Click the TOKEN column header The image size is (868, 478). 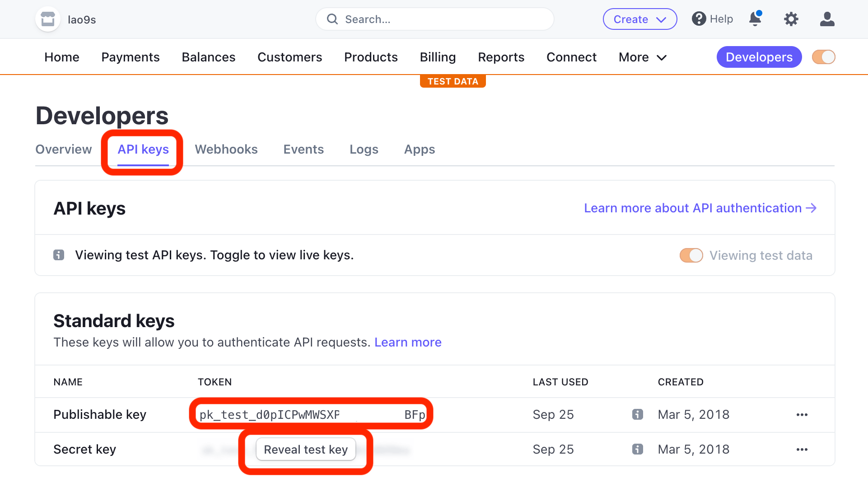215,382
